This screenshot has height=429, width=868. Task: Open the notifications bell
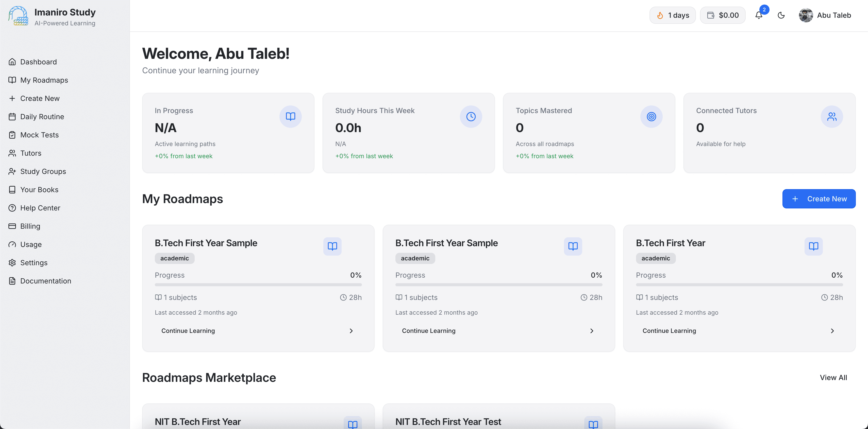pyautogui.click(x=759, y=15)
